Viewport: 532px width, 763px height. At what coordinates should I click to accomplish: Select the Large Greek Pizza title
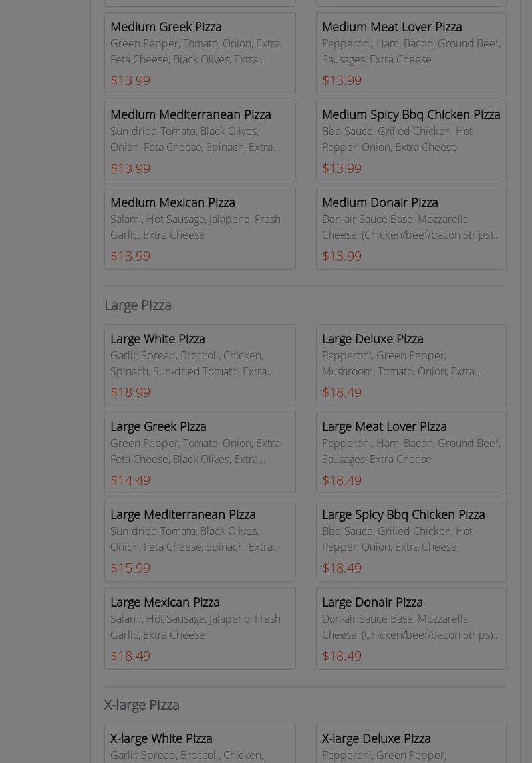pyautogui.click(x=158, y=426)
